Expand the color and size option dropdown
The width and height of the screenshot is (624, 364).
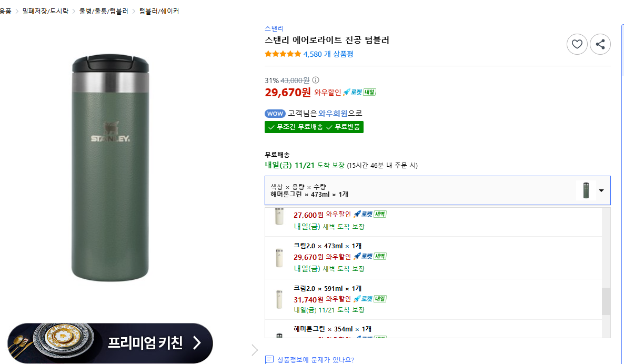coord(601,190)
